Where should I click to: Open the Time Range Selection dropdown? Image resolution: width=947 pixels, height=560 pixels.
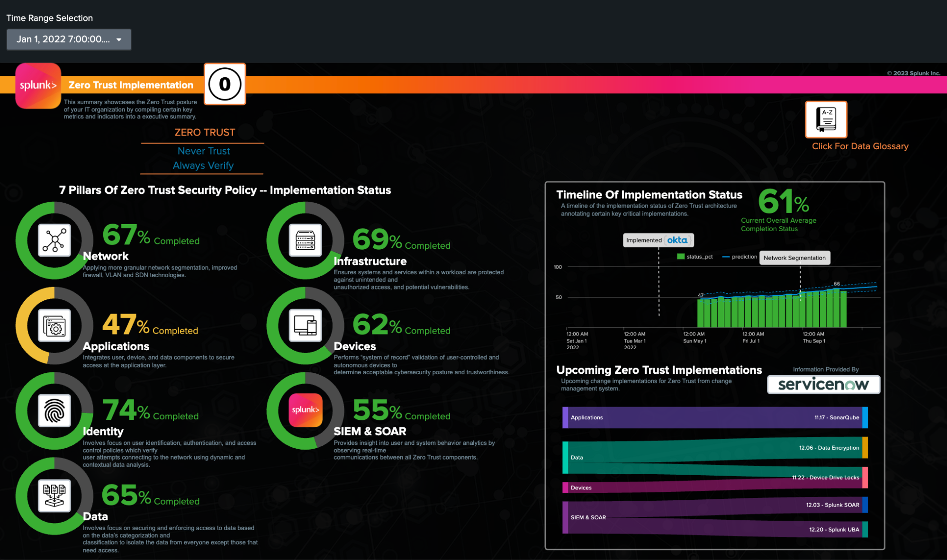tap(69, 39)
